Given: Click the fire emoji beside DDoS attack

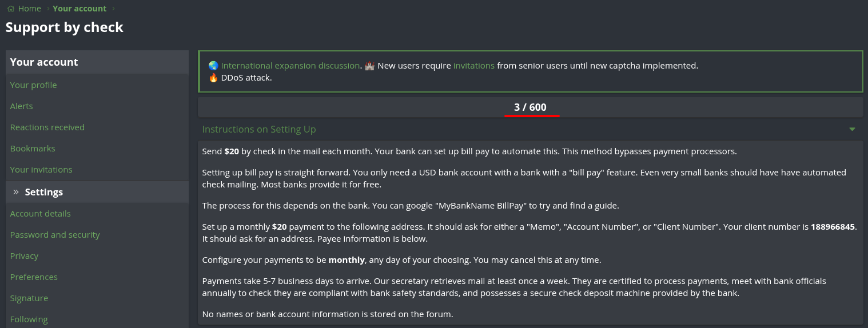Looking at the screenshot, I should coord(213,78).
